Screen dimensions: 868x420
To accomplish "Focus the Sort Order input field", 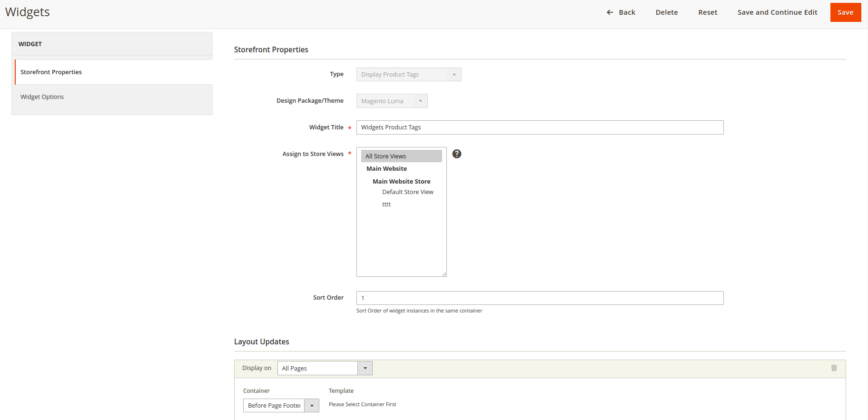I will (x=539, y=298).
